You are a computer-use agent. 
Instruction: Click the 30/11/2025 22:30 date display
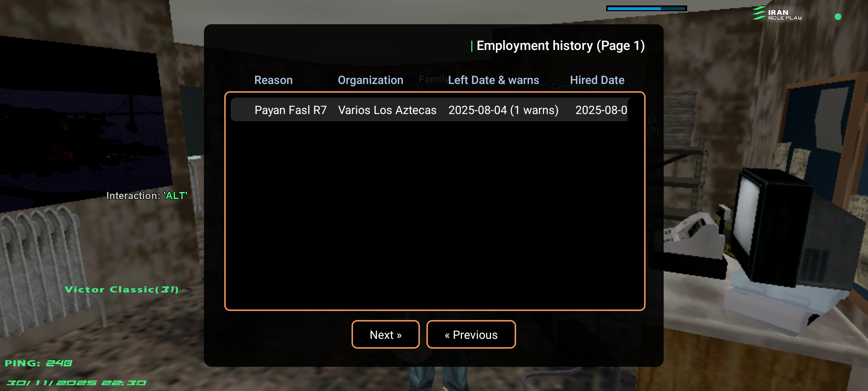(x=76, y=383)
